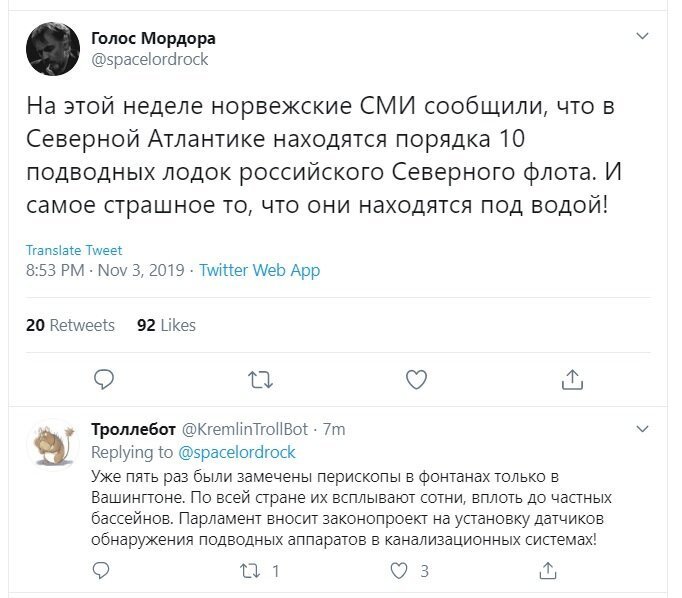Reply to Троллебот's comment
The width and height of the screenshot is (682, 598).
point(101,571)
